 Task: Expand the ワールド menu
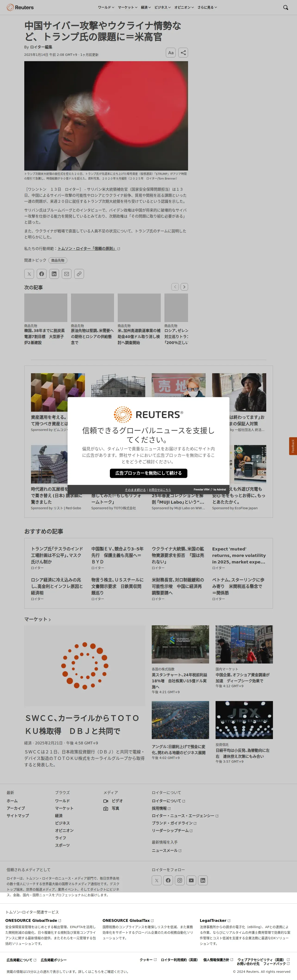(106, 7)
